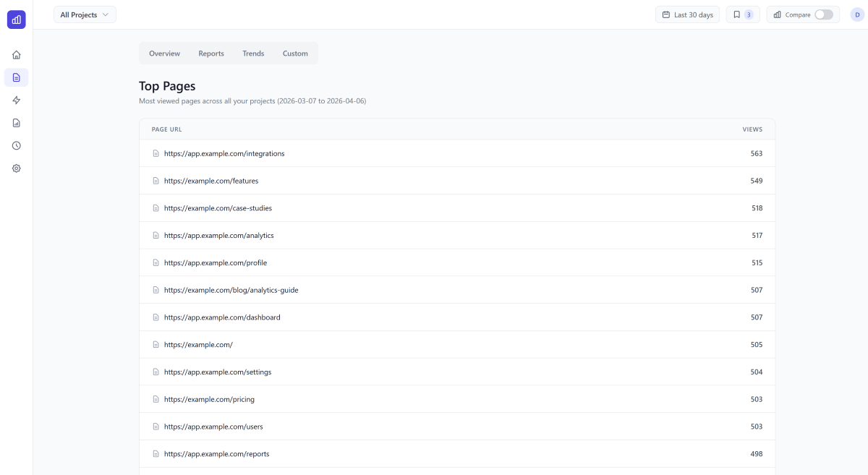Click the analytics app logo top-left

16,20
